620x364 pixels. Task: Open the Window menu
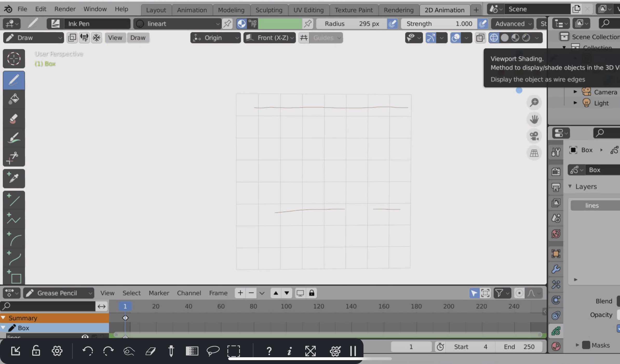tap(95, 10)
